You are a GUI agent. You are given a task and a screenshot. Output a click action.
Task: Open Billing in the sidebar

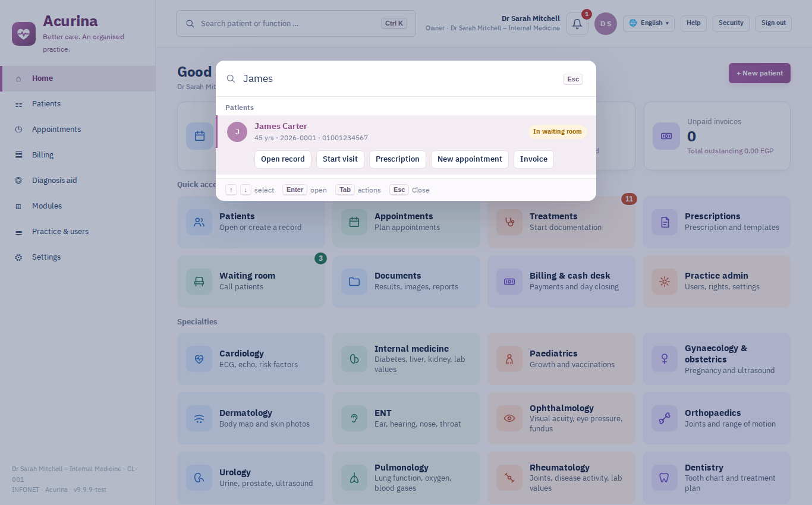pyautogui.click(x=77, y=155)
